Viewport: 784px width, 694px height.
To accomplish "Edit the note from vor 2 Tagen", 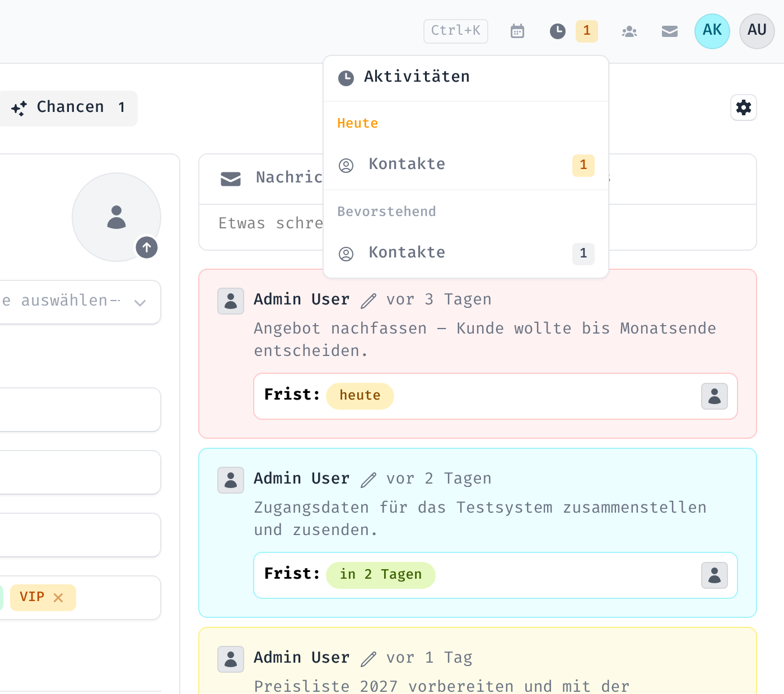I will (368, 480).
